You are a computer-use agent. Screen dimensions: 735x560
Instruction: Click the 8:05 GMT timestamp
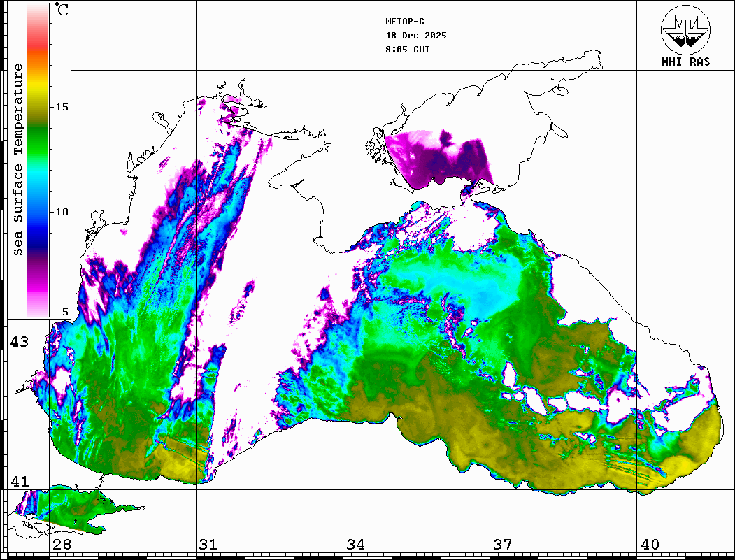407,50
